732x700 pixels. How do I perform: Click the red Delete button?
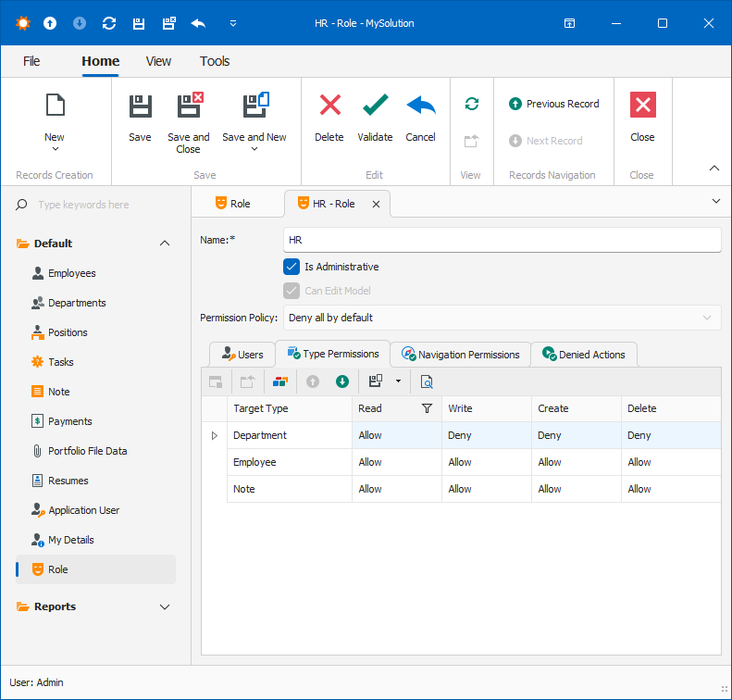(329, 118)
